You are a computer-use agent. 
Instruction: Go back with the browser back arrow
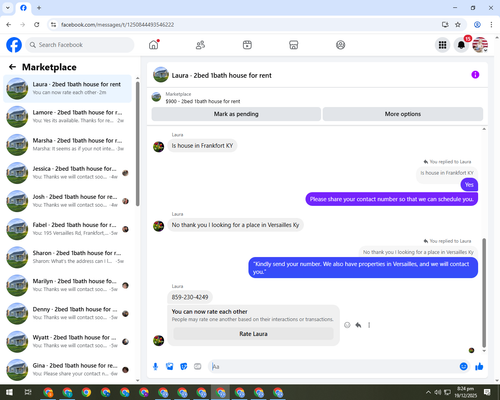coord(9,24)
